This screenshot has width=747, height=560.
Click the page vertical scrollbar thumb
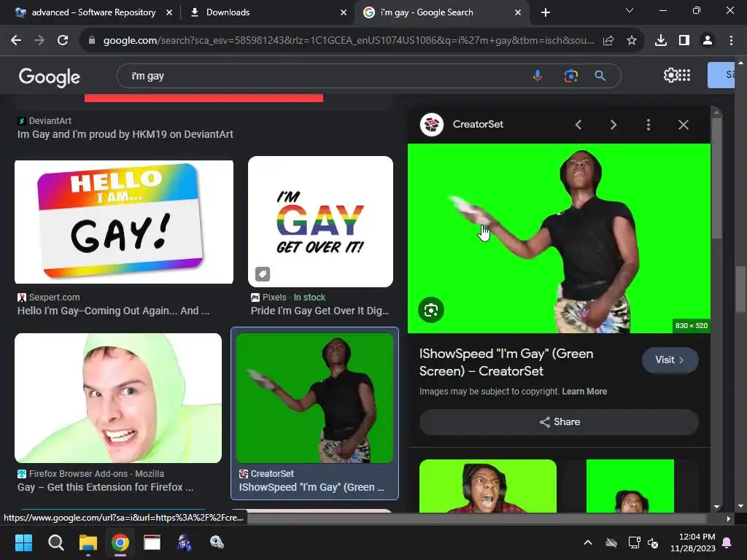(740, 289)
